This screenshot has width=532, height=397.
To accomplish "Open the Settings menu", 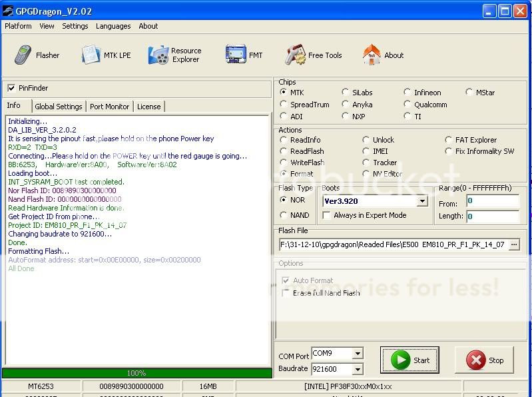I will (x=75, y=26).
